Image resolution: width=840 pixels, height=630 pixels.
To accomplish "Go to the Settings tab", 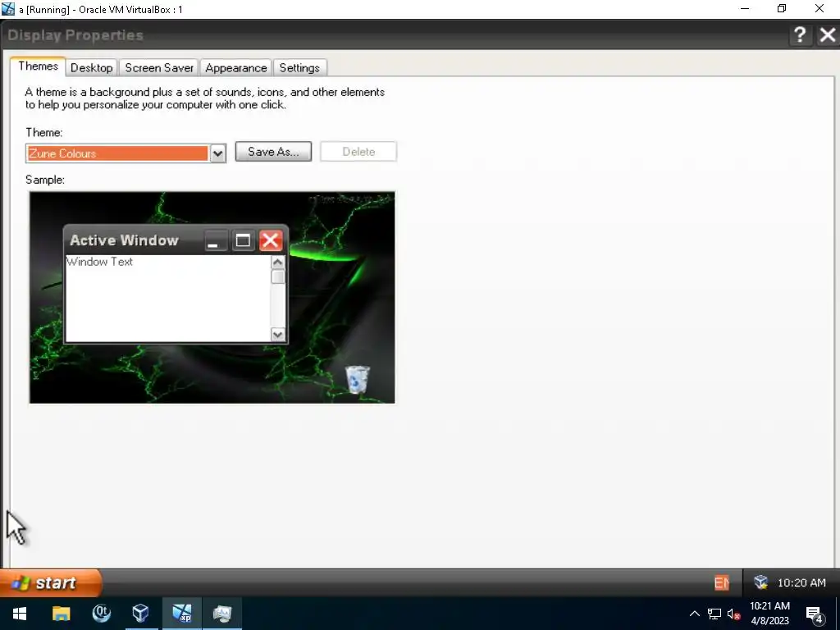I will pyautogui.click(x=299, y=68).
